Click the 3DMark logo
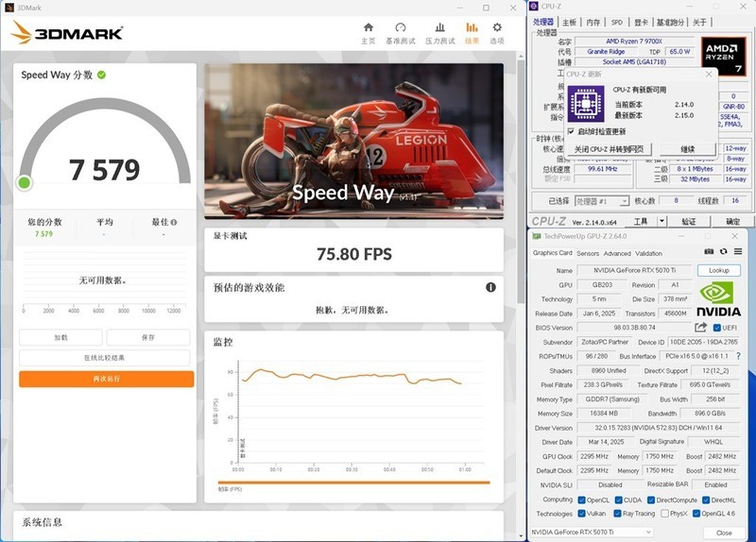 tap(66, 33)
